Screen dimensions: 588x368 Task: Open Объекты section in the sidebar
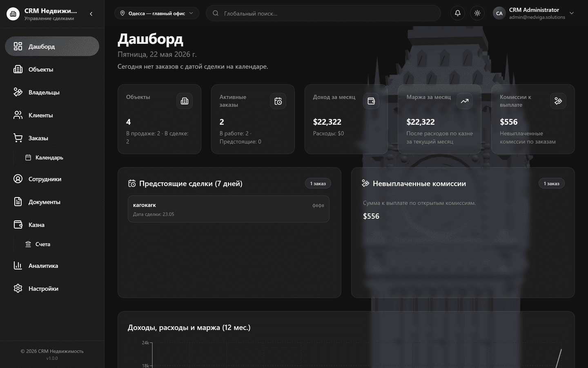(52, 69)
